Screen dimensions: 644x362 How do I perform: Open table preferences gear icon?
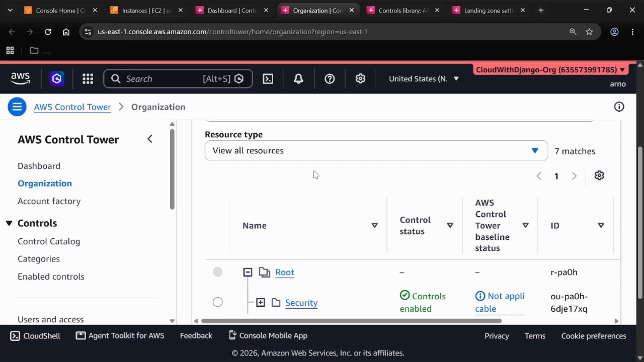(x=599, y=176)
